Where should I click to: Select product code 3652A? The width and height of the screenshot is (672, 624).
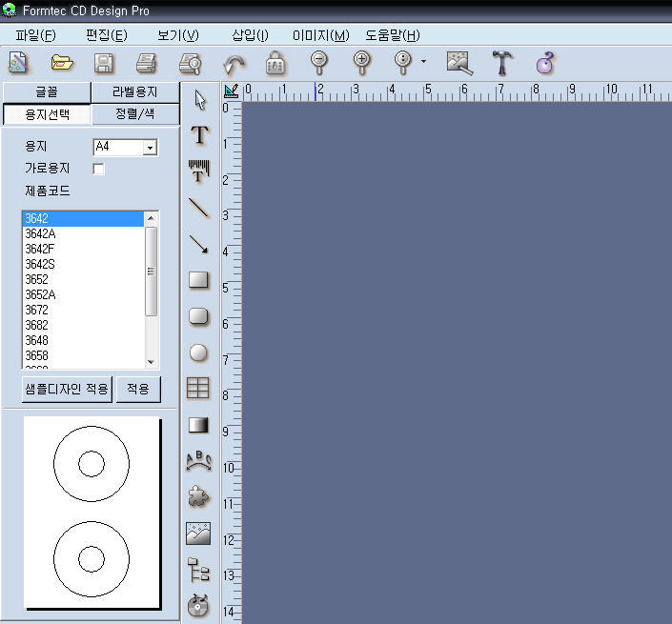coord(83,294)
